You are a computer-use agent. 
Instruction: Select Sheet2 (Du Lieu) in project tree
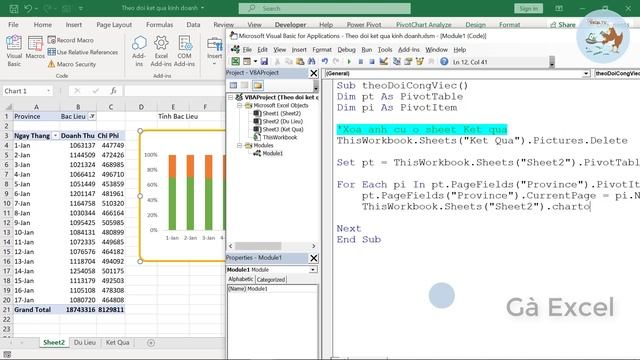point(278,121)
